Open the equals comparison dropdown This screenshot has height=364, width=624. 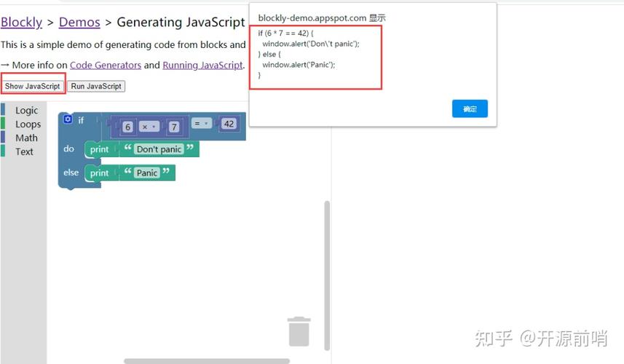tap(200, 124)
